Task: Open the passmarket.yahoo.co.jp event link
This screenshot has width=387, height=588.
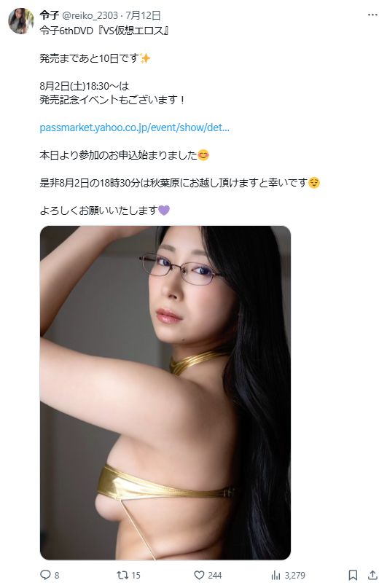Action: coord(134,128)
